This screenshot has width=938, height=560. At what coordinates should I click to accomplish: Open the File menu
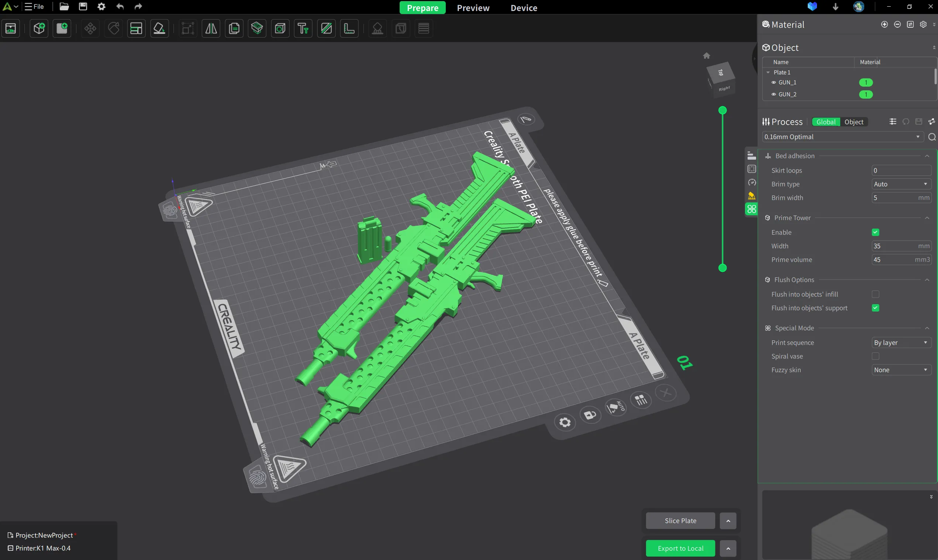(34, 6)
